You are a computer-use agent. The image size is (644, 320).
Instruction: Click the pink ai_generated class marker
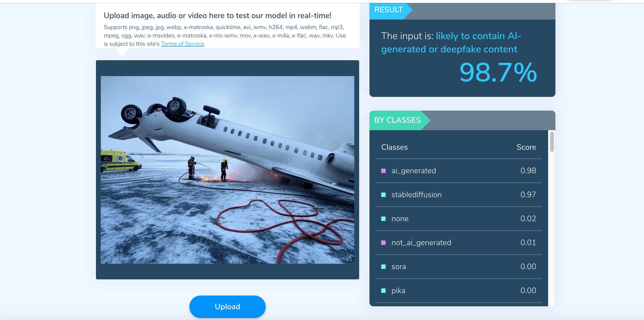(x=383, y=171)
